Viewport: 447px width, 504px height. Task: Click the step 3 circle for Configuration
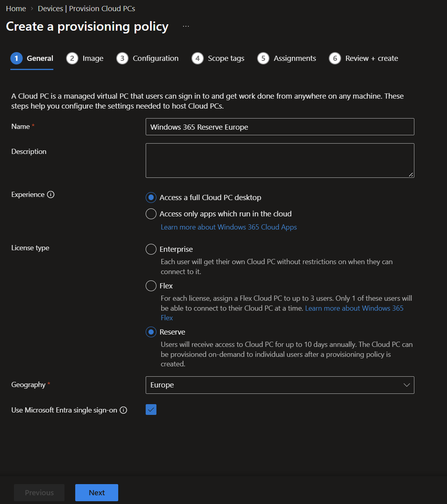coord(122,58)
